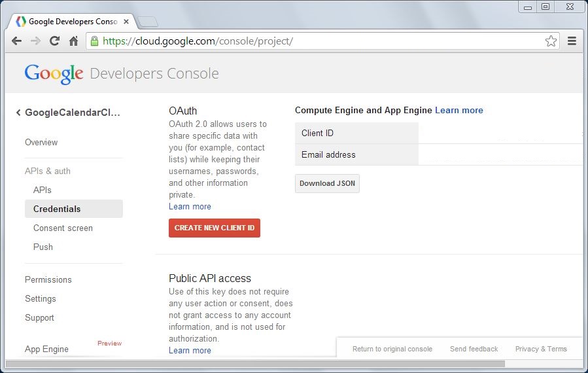588x373 pixels.
Task: Bookmark this page with the star icon
Action: coord(551,41)
